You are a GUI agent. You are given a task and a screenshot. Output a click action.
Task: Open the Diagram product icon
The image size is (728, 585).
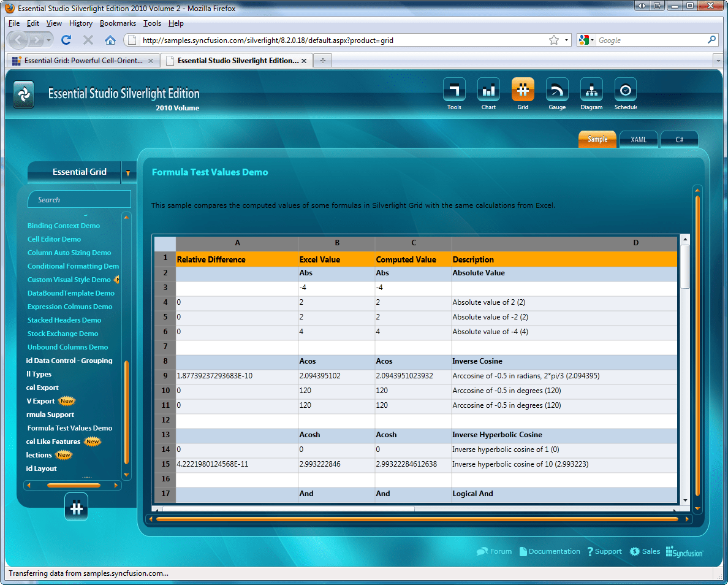tap(591, 90)
